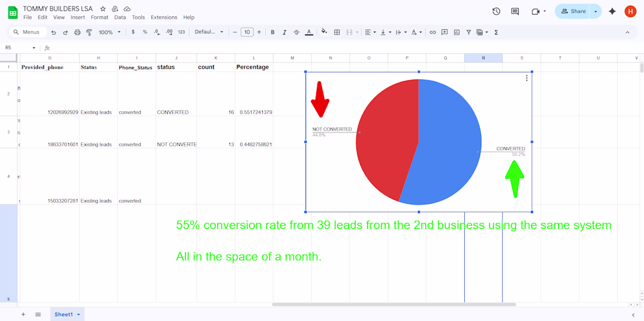Redo the last action

click(x=65, y=32)
